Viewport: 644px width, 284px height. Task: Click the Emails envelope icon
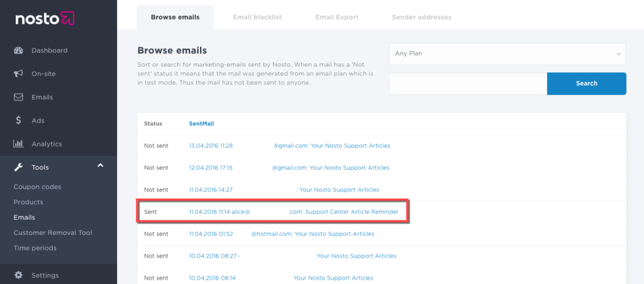[x=18, y=97]
